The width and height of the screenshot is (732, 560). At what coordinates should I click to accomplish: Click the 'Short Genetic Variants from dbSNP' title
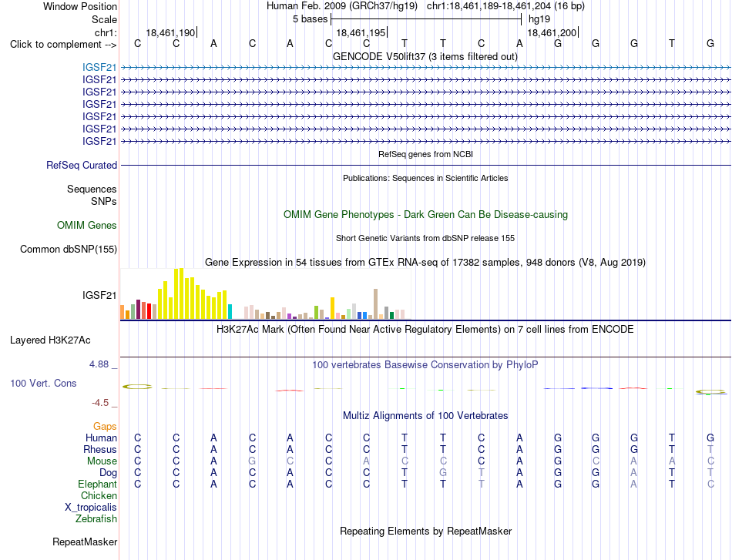tap(425, 238)
